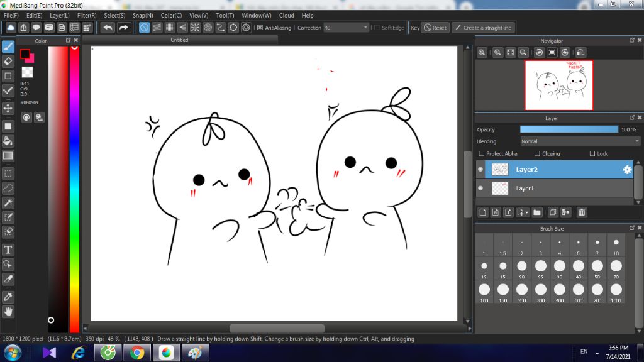Click the Navigator preview thumbnail
The image size is (644, 362).
pos(558,85)
